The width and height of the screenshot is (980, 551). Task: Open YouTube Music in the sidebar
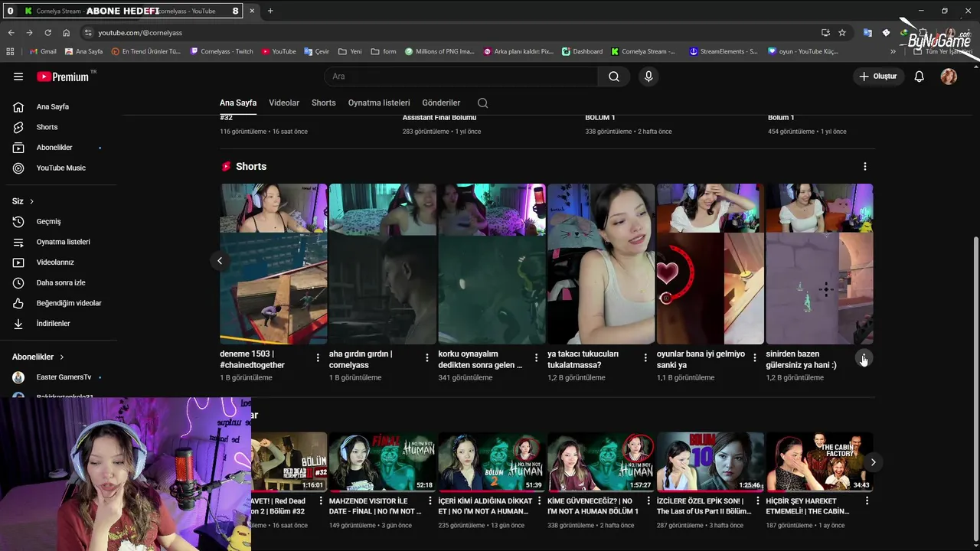[58, 168]
